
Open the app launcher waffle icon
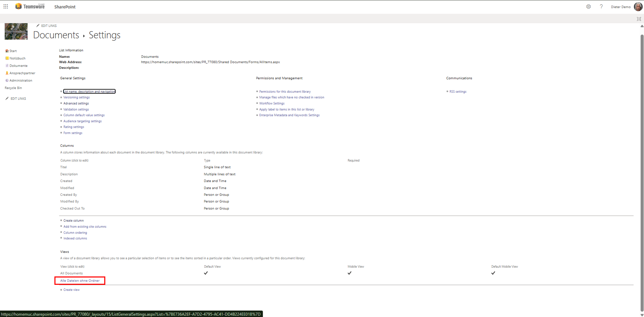click(x=6, y=6)
